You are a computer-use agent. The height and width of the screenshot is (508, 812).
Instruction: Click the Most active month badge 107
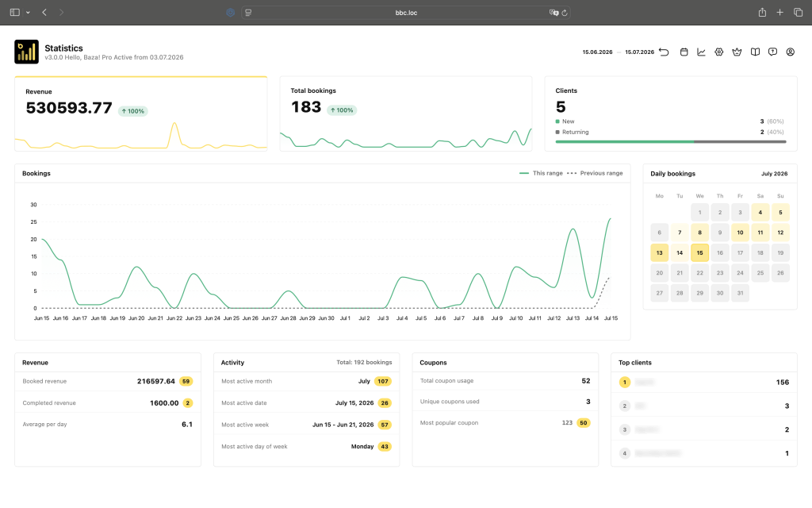(383, 381)
